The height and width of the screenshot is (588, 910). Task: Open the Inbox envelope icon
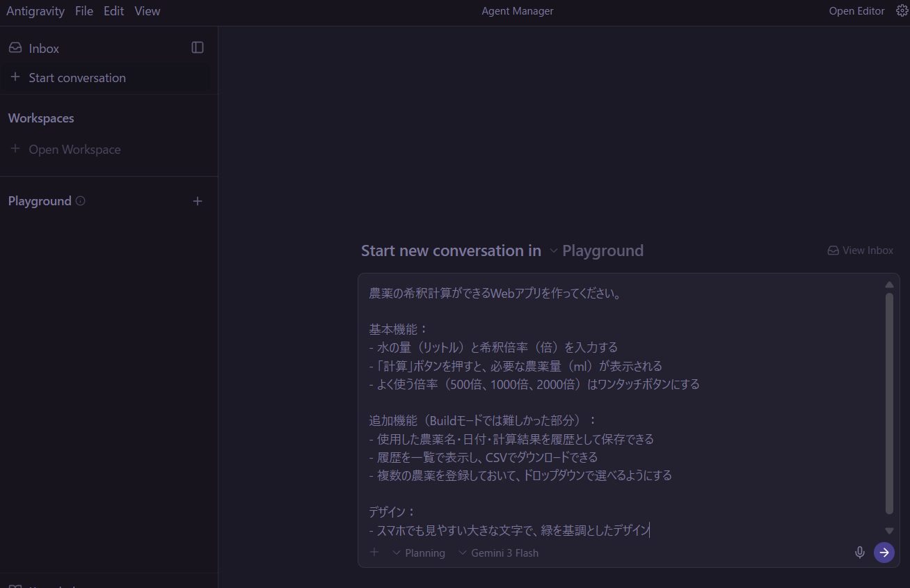point(15,47)
